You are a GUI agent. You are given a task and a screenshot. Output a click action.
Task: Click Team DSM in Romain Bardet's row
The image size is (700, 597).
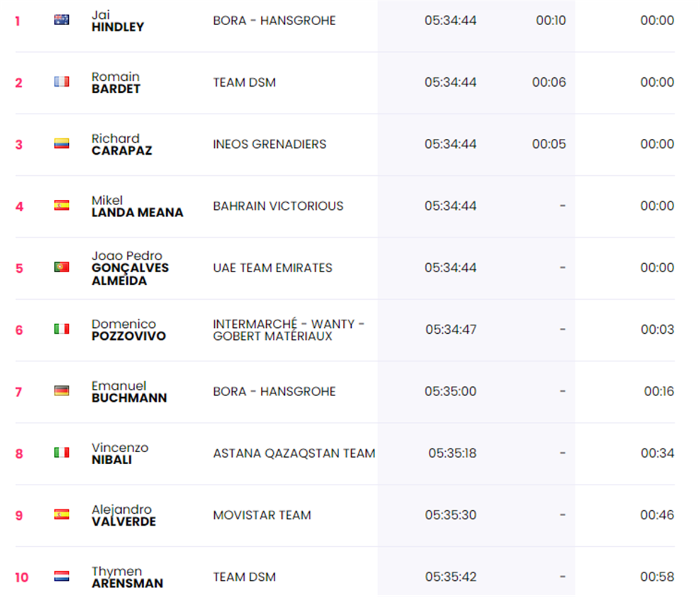[x=244, y=83]
